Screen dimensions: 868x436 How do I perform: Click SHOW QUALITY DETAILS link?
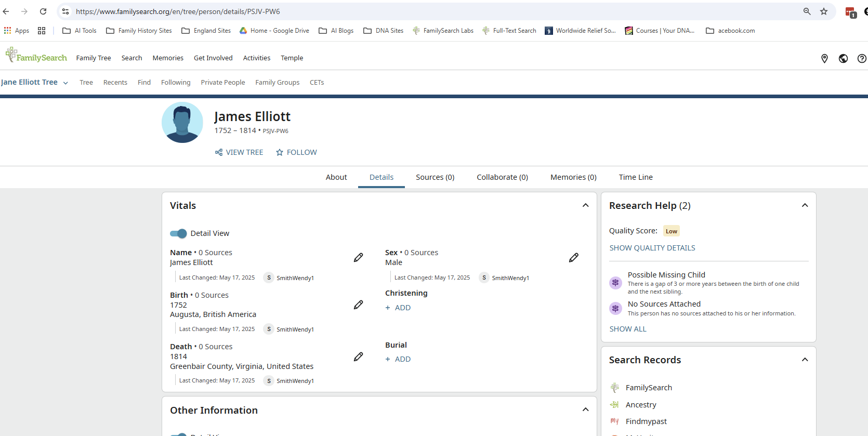[652, 248]
